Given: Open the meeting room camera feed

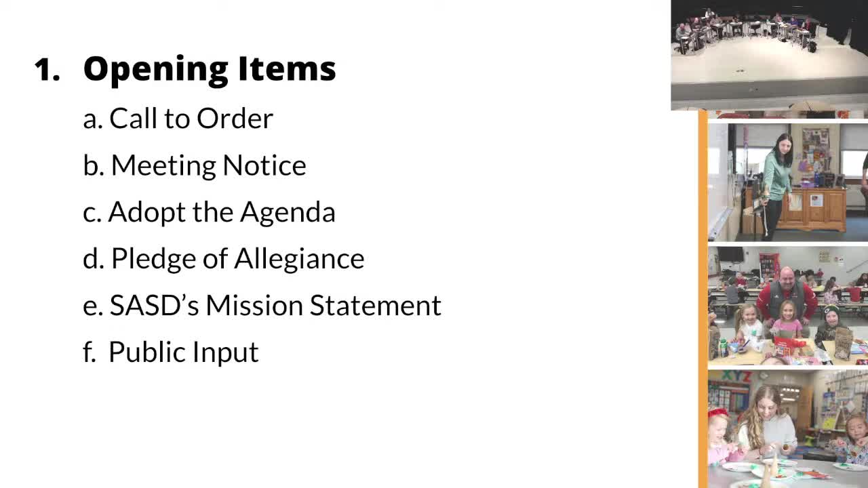Looking at the screenshot, I should [x=769, y=55].
